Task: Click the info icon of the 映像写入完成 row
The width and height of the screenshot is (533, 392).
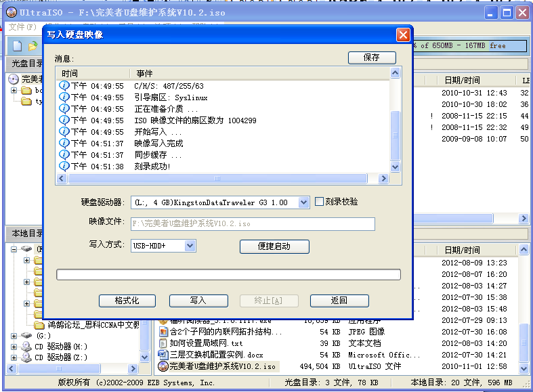Action: (x=64, y=143)
